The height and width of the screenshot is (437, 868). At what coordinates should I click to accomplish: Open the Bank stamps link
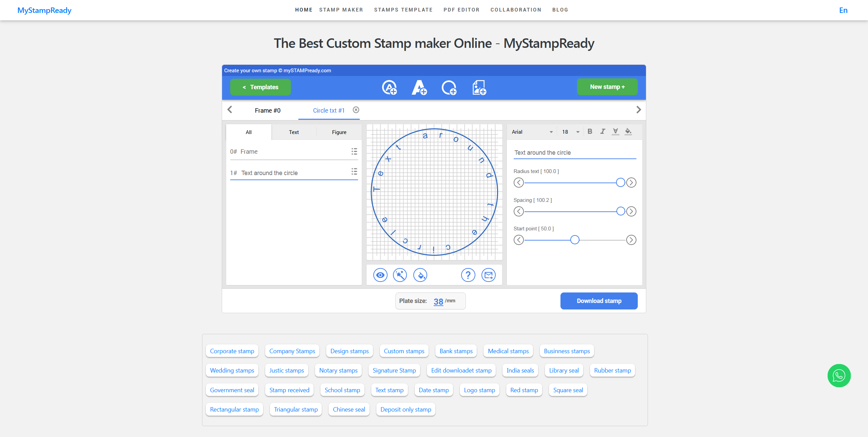(456, 351)
